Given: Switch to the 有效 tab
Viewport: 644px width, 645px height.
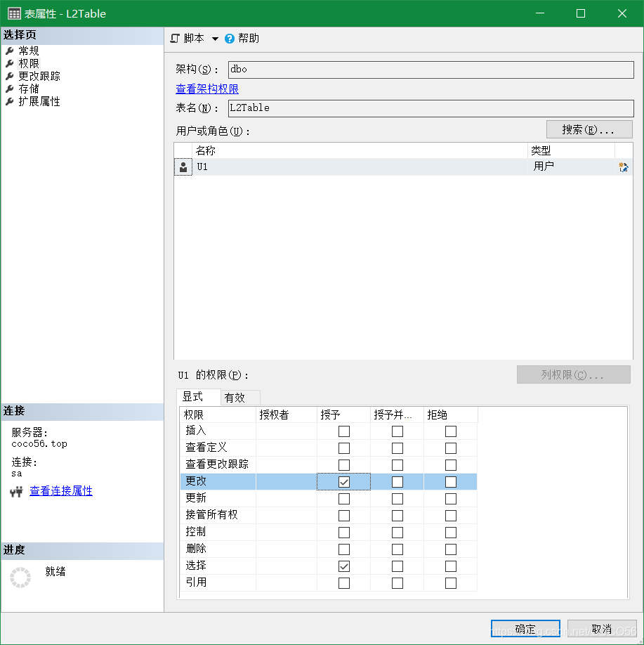Looking at the screenshot, I should pyautogui.click(x=240, y=398).
